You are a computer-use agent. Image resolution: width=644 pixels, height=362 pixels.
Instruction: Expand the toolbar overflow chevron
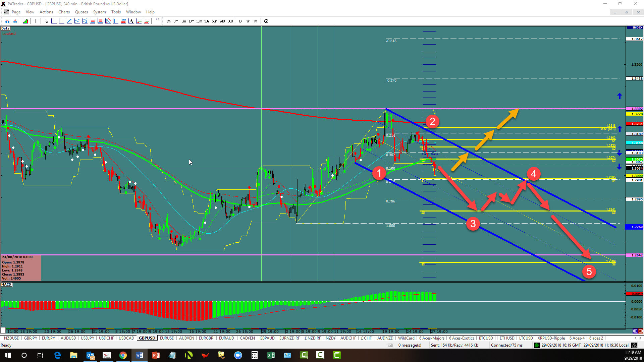pyautogui.click(x=157, y=19)
